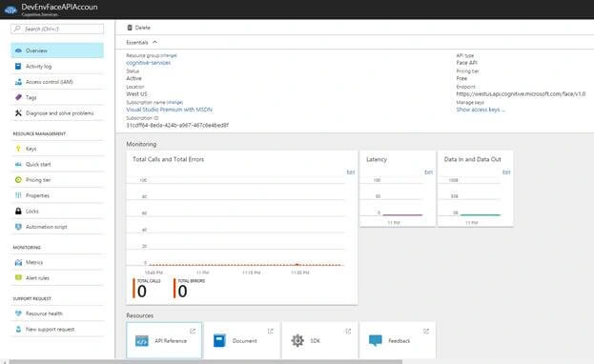The width and height of the screenshot is (594, 364).
Task: Click change link next to Resource group
Action: pyautogui.click(x=169, y=55)
